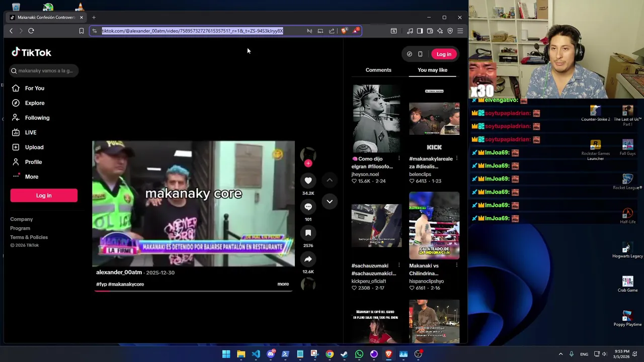Open options for #sachauzumaki video
The width and height of the screenshot is (644, 362).
pyautogui.click(x=399, y=265)
